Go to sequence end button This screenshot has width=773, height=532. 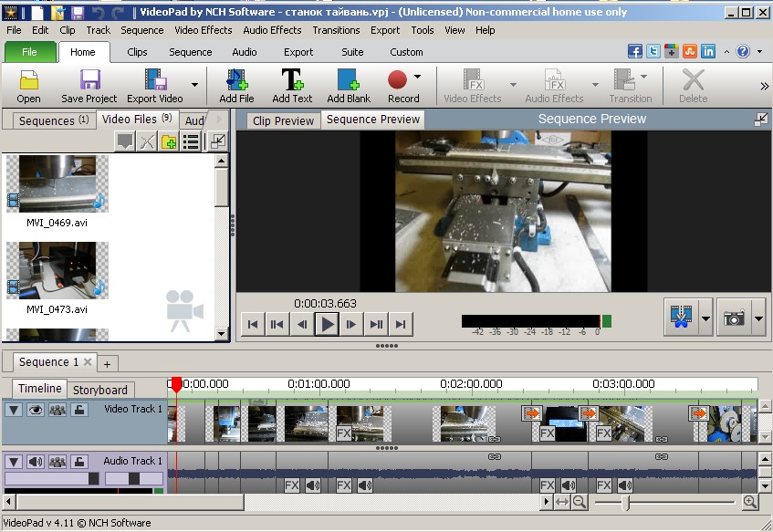pos(401,324)
